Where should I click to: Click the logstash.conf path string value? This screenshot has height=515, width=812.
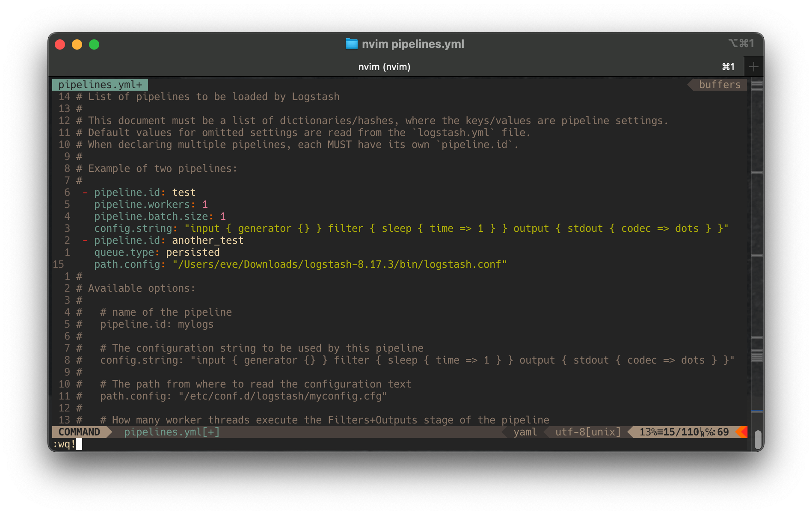(340, 264)
